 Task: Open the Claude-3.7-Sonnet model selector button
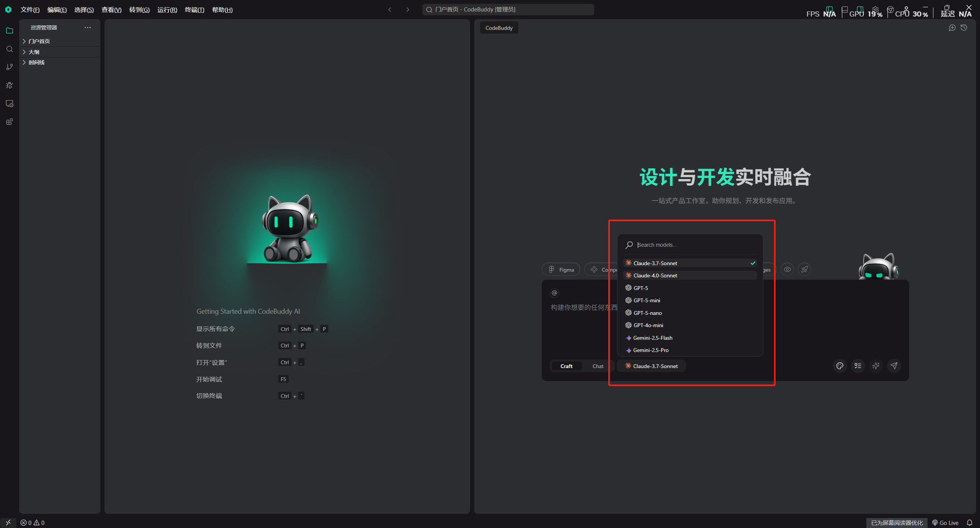coord(652,366)
